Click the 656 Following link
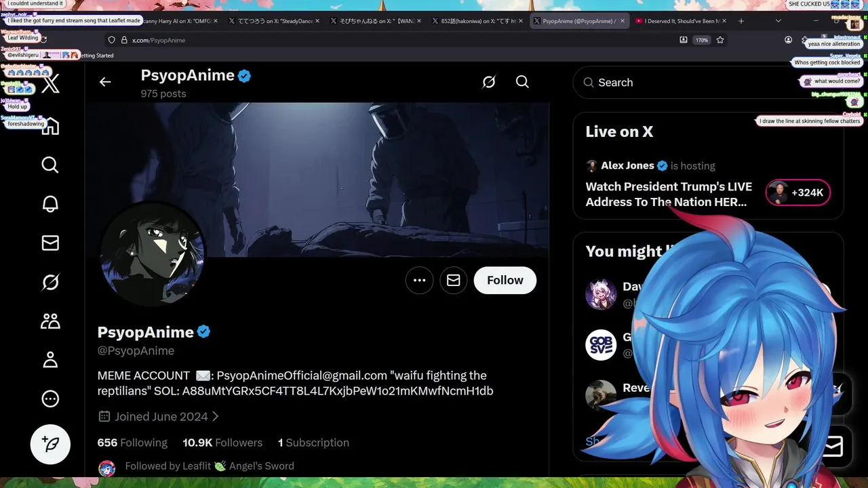 point(132,443)
